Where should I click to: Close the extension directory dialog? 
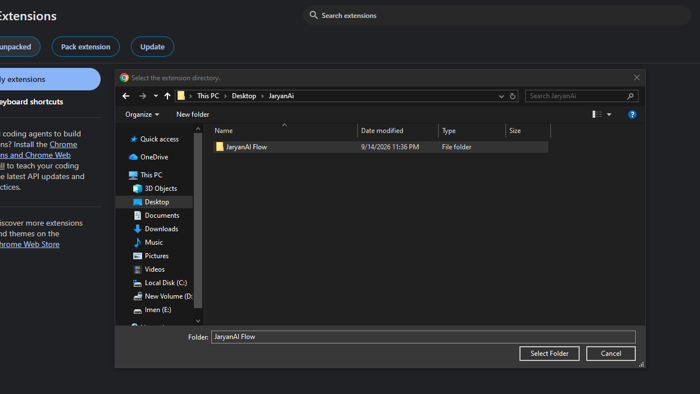pyautogui.click(x=637, y=78)
